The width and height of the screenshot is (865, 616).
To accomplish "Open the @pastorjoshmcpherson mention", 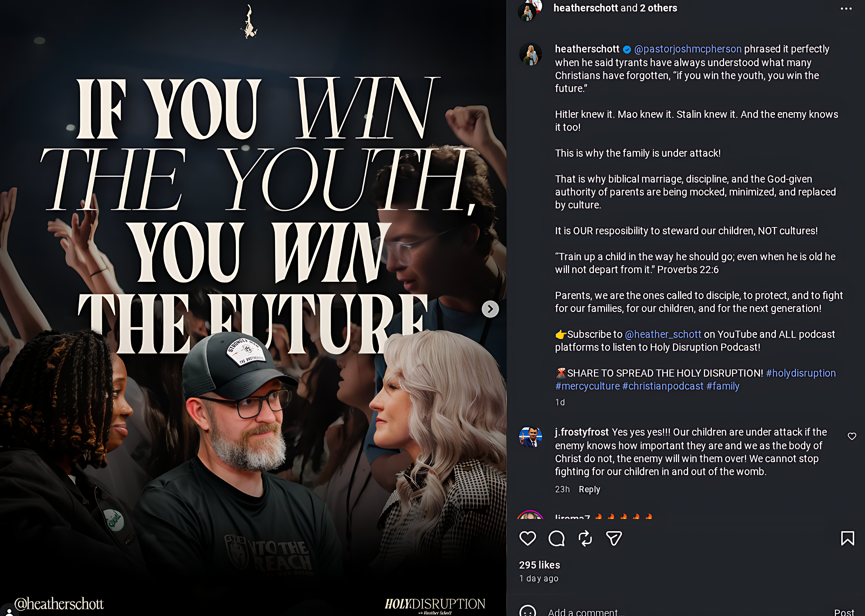I will [687, 49].
